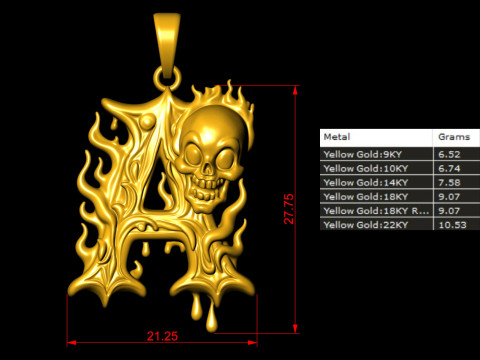Click the pendant bail loop at top

coord(167,46)
